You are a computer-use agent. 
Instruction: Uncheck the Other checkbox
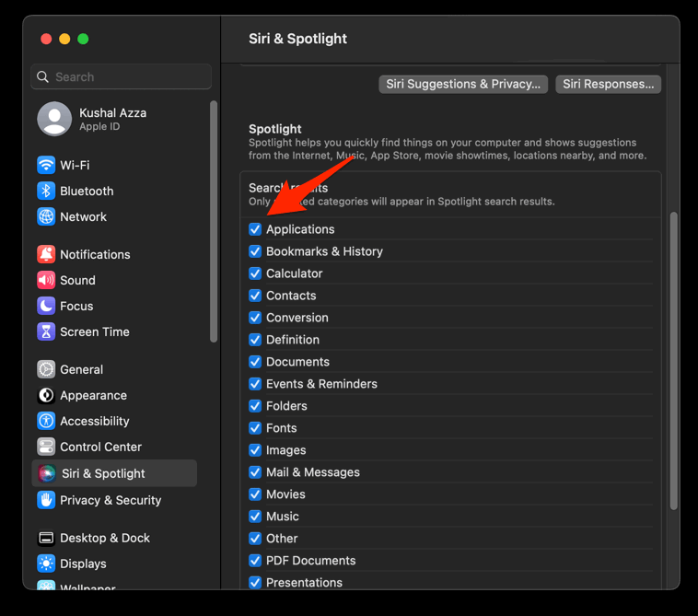pos(255,538)
